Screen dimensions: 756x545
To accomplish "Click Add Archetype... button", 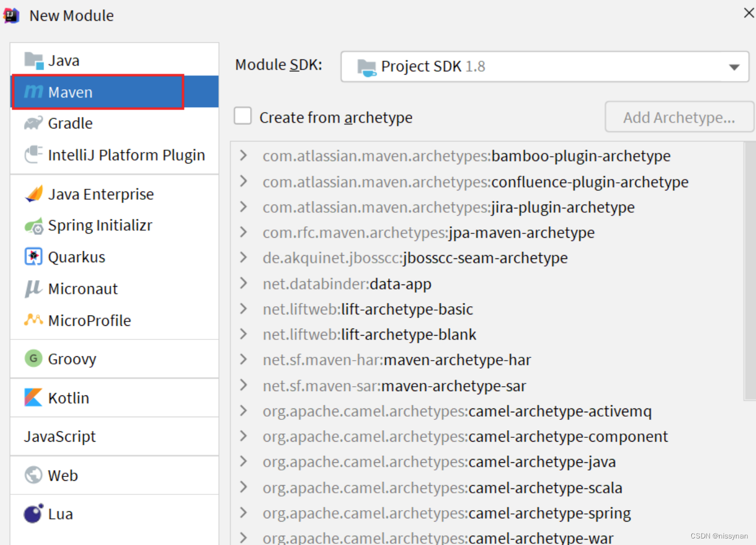I will [x=679, y=117].
